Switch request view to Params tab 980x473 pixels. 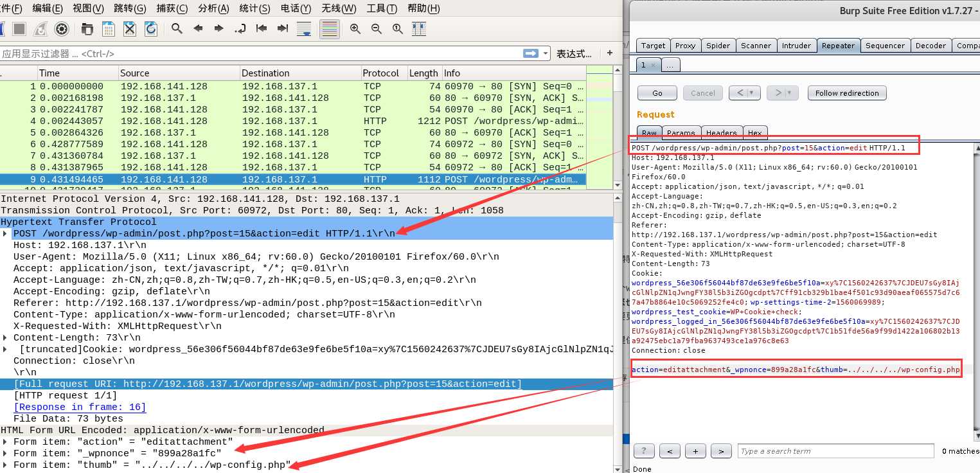[681, 132]
